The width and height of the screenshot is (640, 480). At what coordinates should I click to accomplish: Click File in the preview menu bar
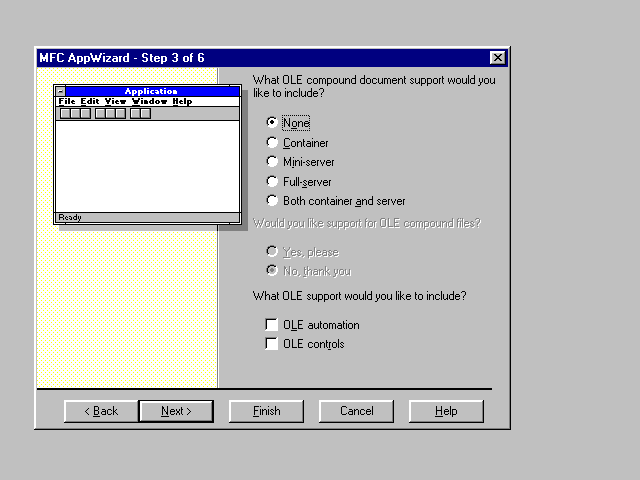pyautogui.click(x=67, y=102)
